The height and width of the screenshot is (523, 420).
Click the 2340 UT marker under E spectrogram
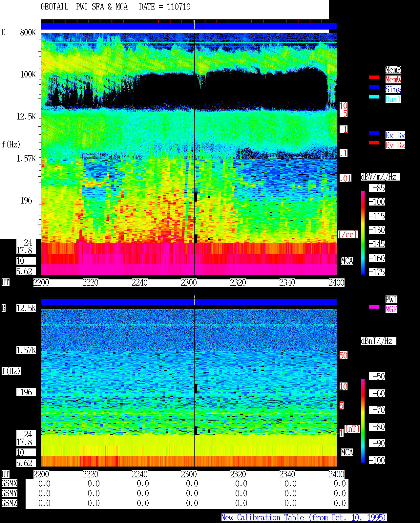(x=287, y=283)
